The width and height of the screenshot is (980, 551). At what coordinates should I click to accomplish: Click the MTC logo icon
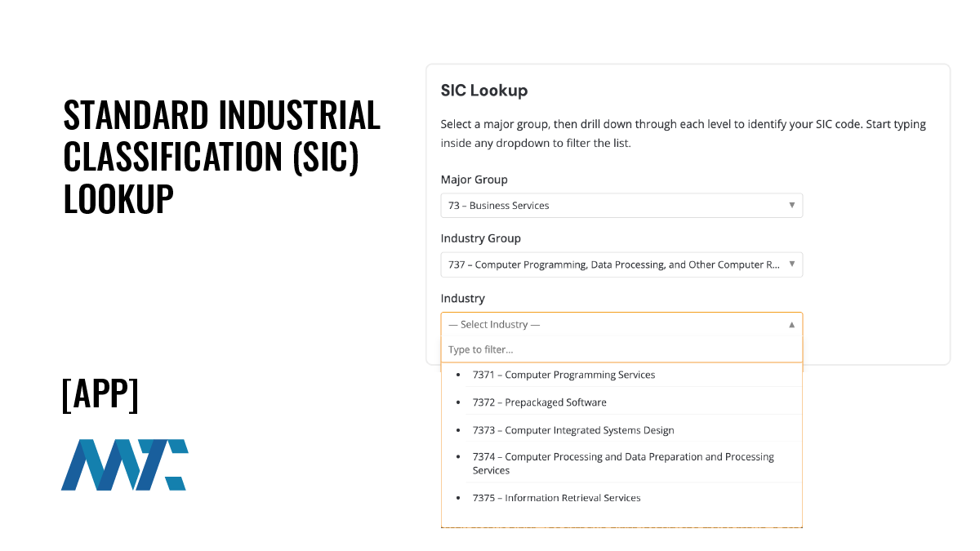(x=124, y=464)
